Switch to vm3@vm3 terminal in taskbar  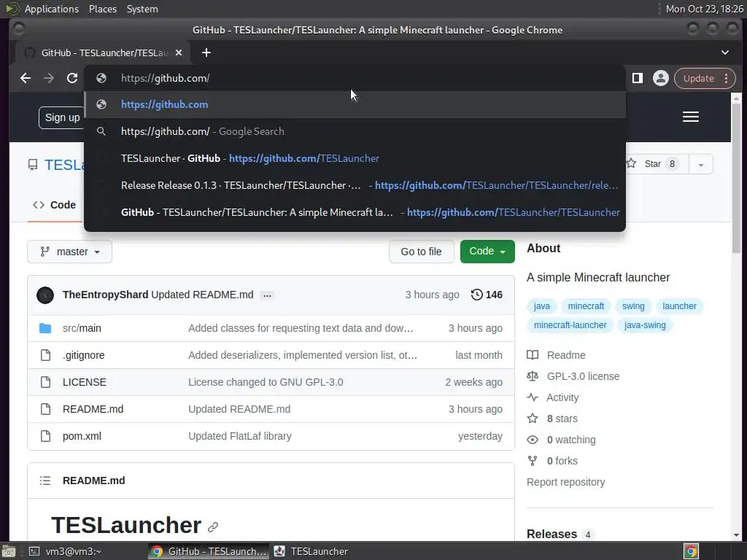[x=66, y=551]
